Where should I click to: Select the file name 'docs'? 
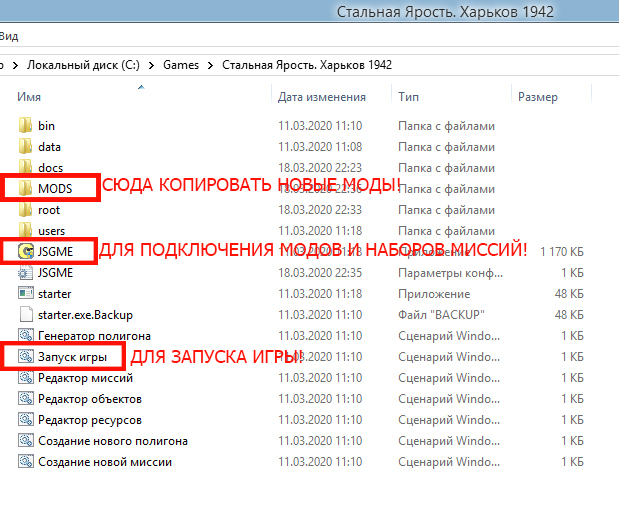(51, 168)
